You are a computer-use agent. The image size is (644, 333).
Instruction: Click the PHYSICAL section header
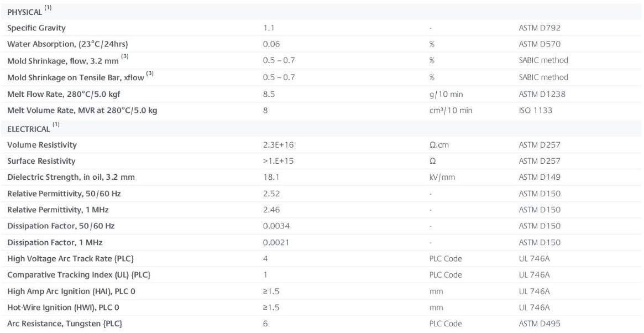point(23,12)
